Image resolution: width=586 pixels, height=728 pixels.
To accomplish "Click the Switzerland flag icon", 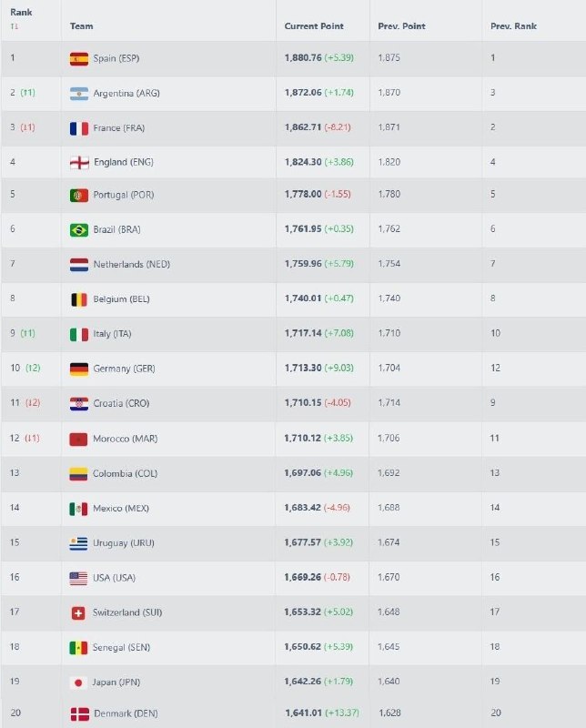I will tap(79, 612).
